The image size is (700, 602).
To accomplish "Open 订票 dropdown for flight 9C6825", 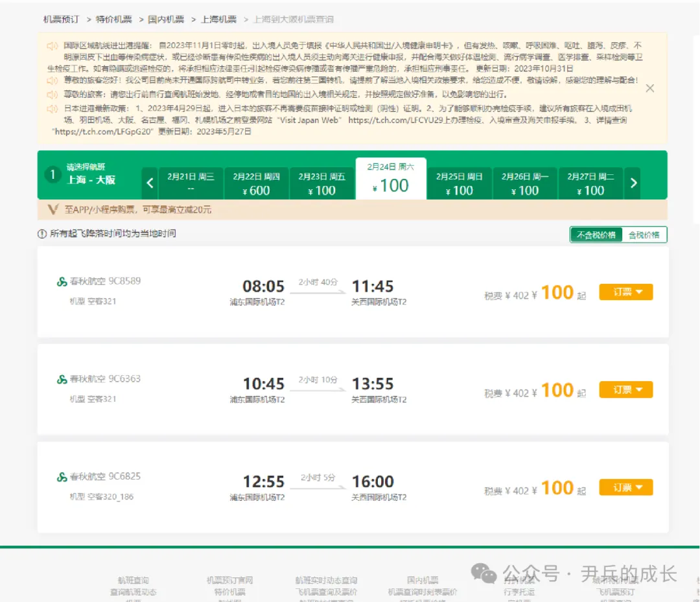I will point(626,487).
